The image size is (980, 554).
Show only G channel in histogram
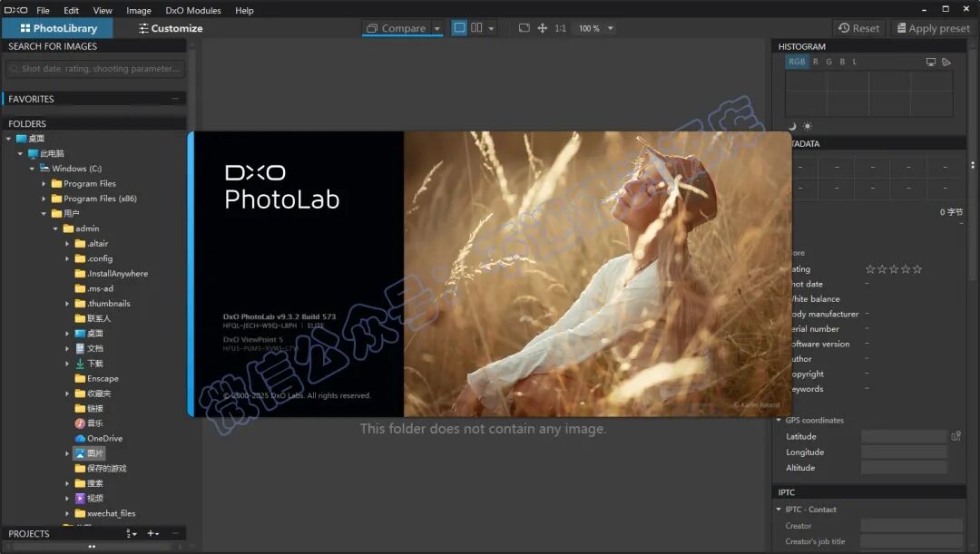point(828,62)
